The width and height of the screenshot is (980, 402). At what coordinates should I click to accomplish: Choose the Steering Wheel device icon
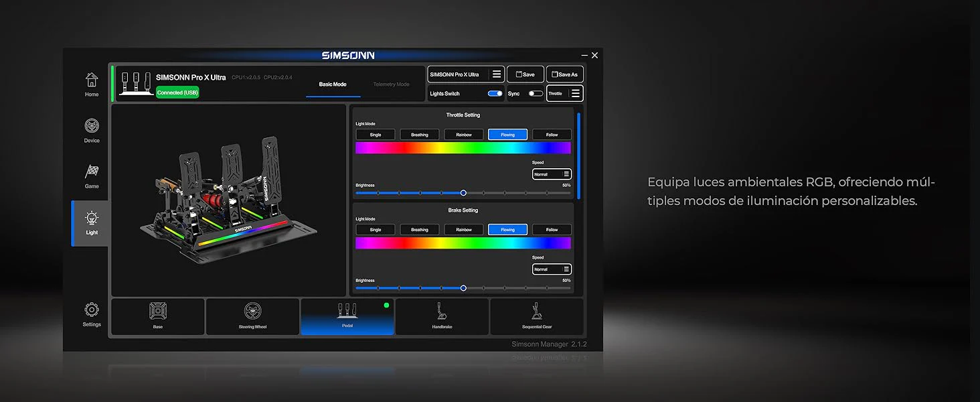(x=252, y=311)
